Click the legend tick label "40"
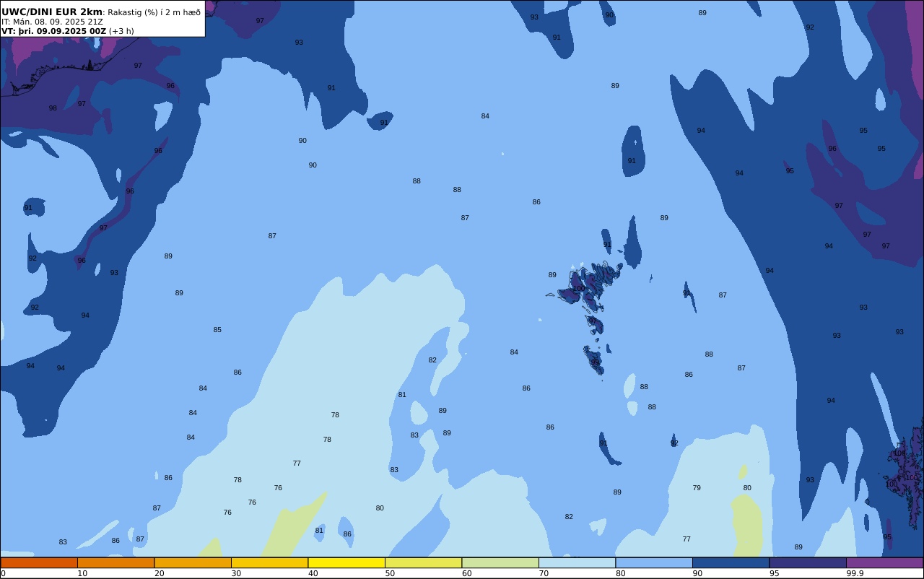The height and width of the screenshot is (579, 924). point(313,573)
